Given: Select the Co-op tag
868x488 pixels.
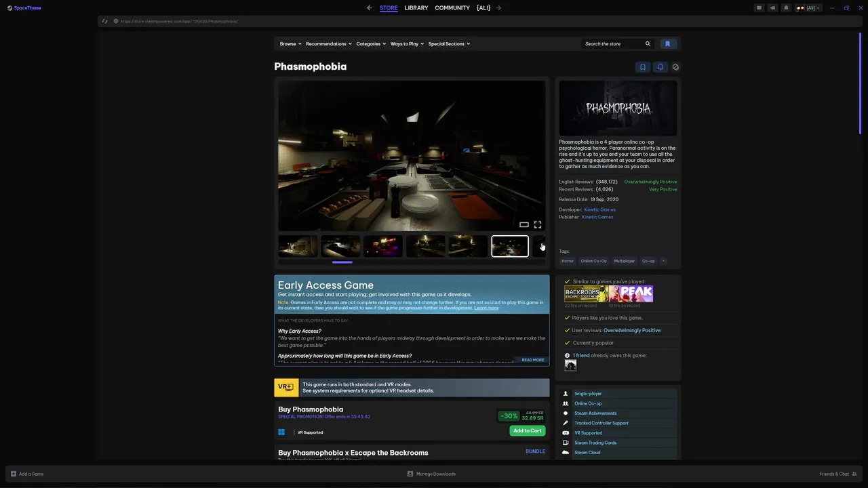Looking at the screenshot, I should (649, 261).
